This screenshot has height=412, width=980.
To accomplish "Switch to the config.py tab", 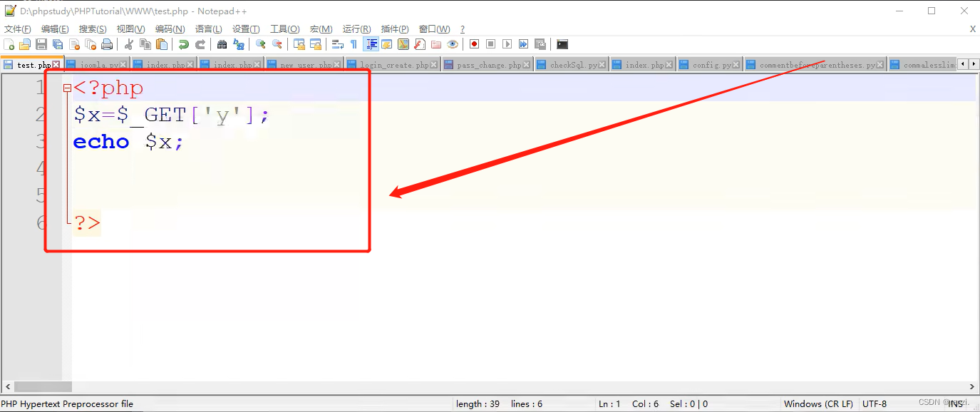I will click(709, 63).
